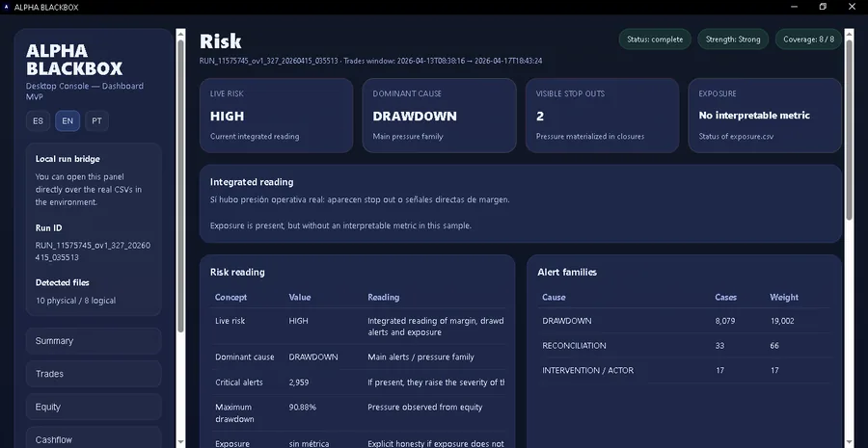Click the Cases column header

[x=725, y=298]
